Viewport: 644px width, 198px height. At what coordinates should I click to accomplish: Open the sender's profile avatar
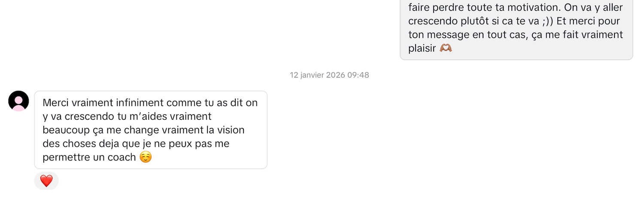(x=18, y=101)
